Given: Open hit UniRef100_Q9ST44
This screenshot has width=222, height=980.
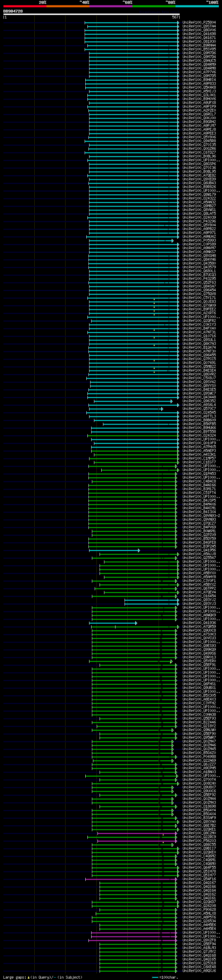Looking at the screenshot, I should click(199, 26).
